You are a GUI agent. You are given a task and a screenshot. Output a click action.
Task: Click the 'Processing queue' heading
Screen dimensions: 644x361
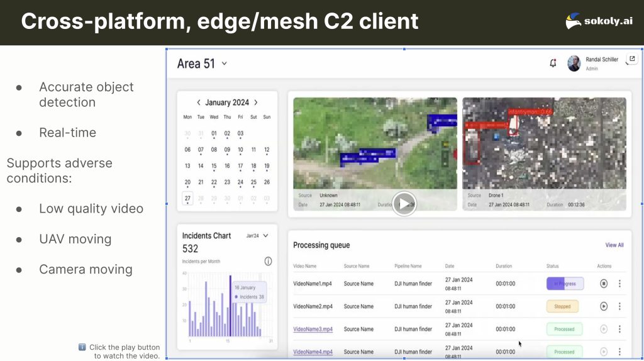(321, 245)
